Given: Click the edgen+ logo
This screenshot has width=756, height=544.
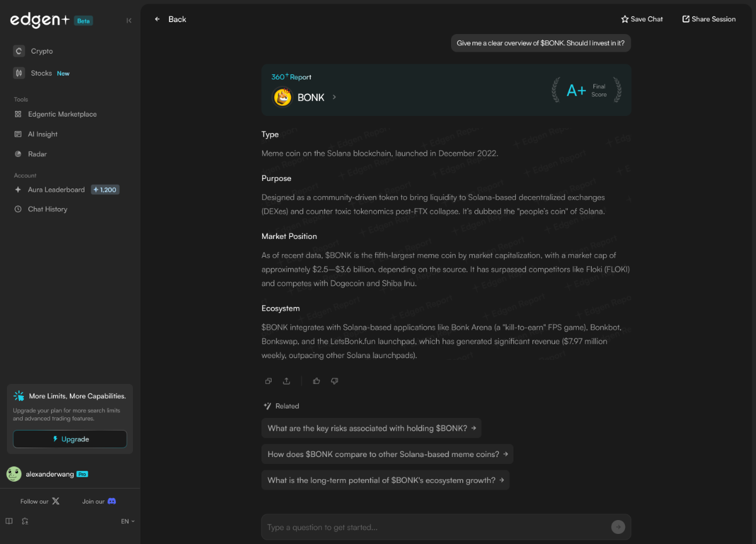Looking at the screenshot, I should coord(40,20).
